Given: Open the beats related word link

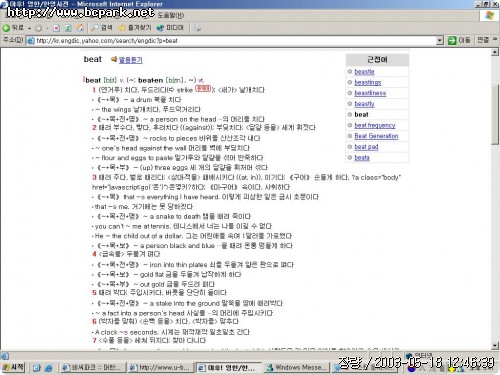Looking at the screenshot, I should pyautogui.click(x=362, y=157).
